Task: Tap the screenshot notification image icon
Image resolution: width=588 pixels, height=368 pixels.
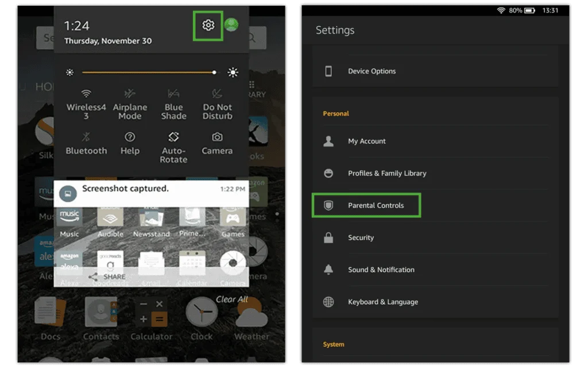Action: pyautogui.click(x=68, y=194)
